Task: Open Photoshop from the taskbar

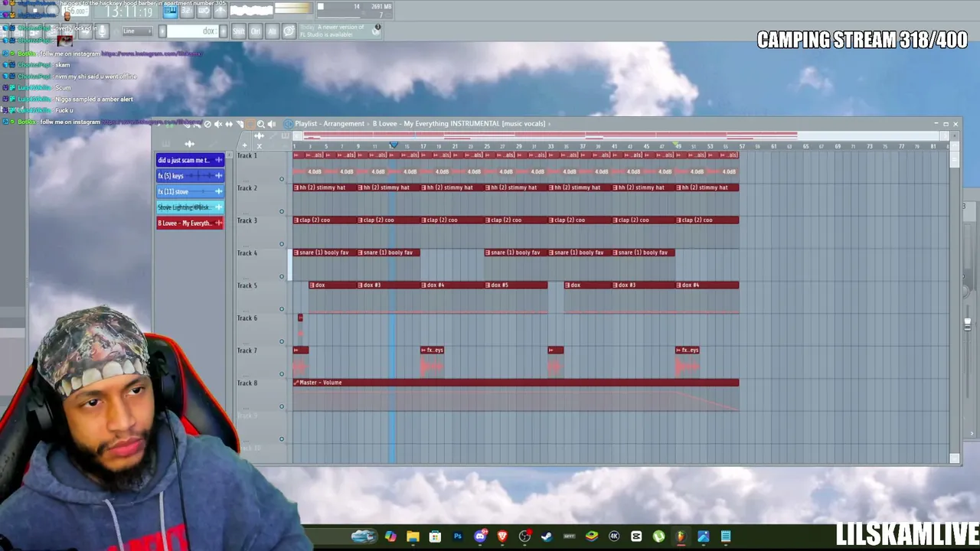Action: pyautogui.click(x=458, y=536)
